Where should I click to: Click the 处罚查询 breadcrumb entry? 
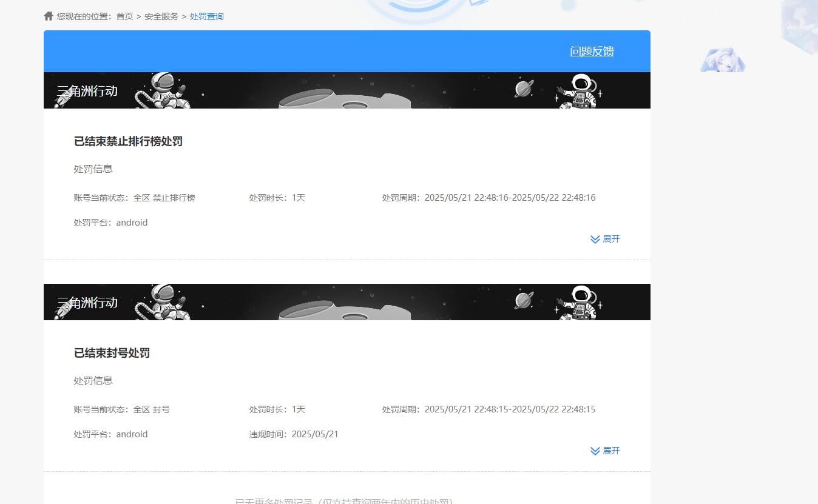point(206,16)
